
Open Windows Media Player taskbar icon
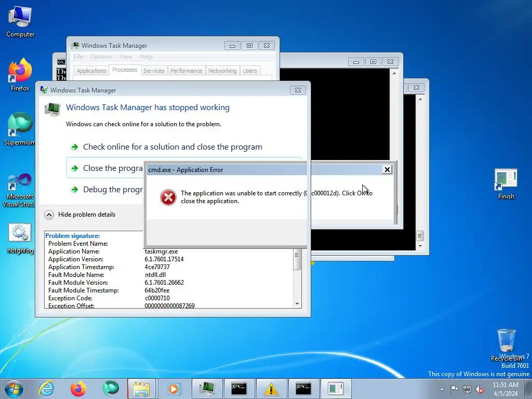point(175,389)
